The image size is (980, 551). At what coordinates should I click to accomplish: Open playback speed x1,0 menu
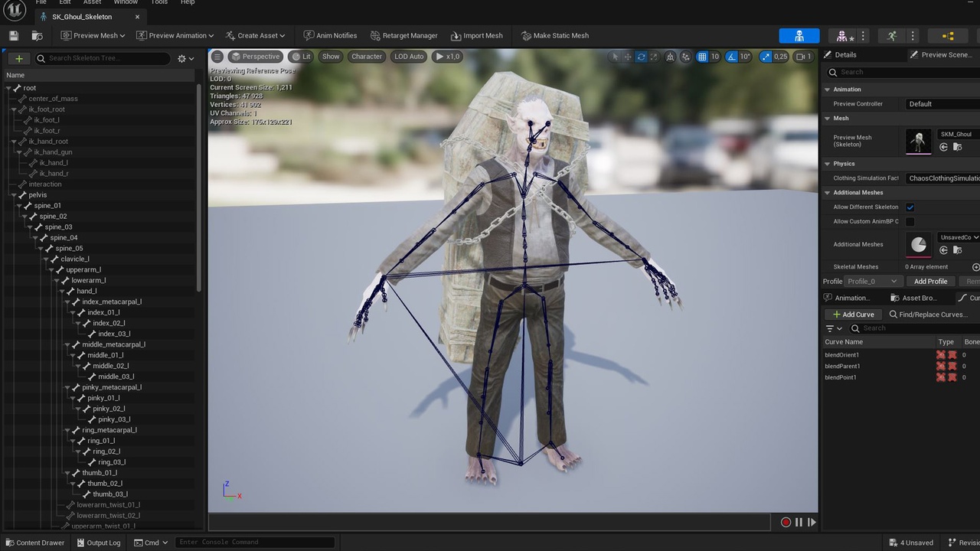point(447,56)
